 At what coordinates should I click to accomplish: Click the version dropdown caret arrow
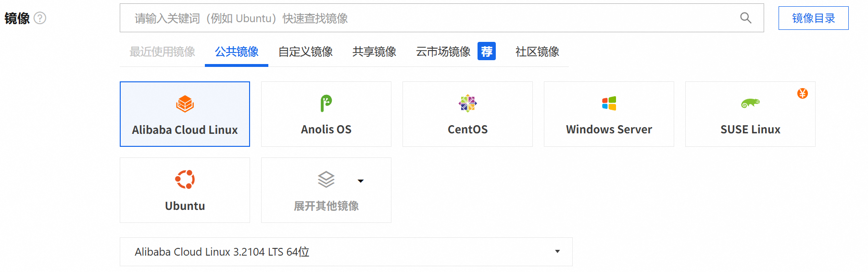557,251
